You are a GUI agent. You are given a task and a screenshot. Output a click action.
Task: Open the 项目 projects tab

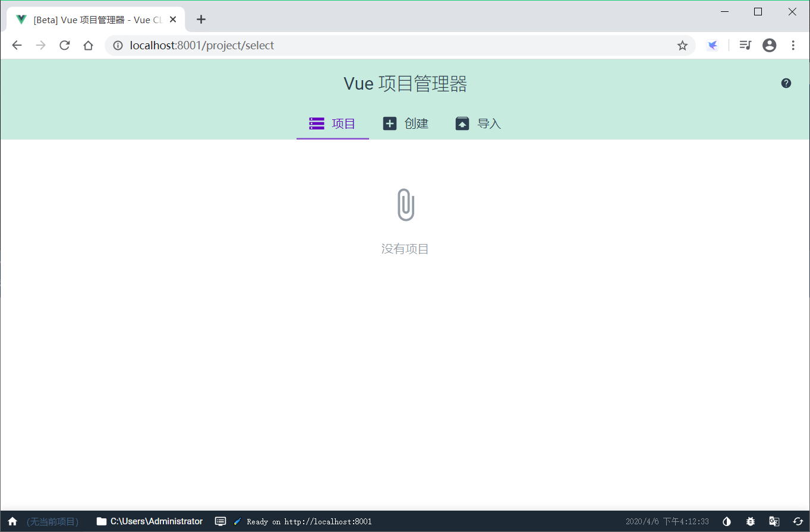(333, 123)
